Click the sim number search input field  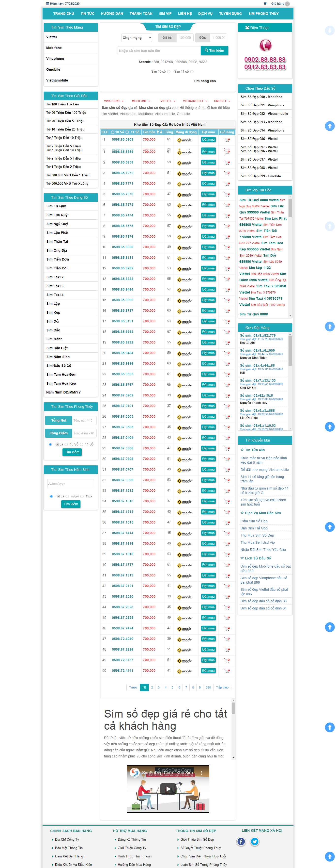coord(159,51)
